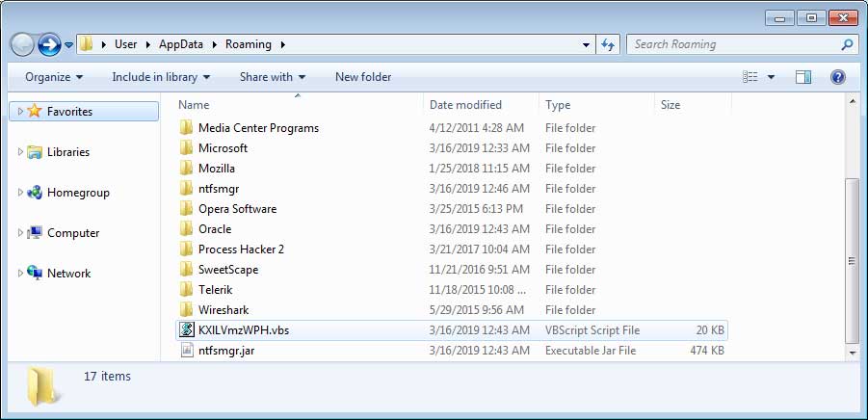
Task: Click the Forward navigation arrow button
Action: (49, 44)
